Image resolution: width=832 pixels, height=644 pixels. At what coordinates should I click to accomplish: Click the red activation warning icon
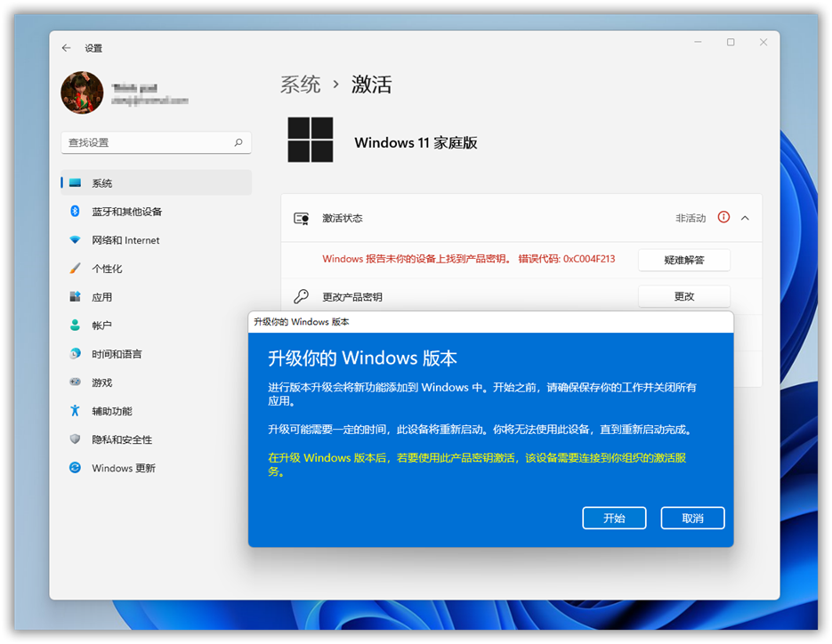pyautogui.click(x=723, y=217)
